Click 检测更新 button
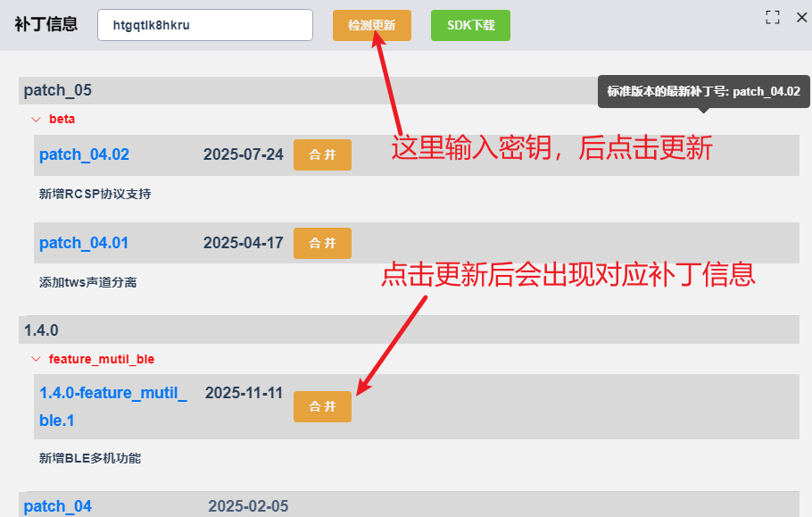Screen dimensions: 812x517 click(x=372, y=25)
